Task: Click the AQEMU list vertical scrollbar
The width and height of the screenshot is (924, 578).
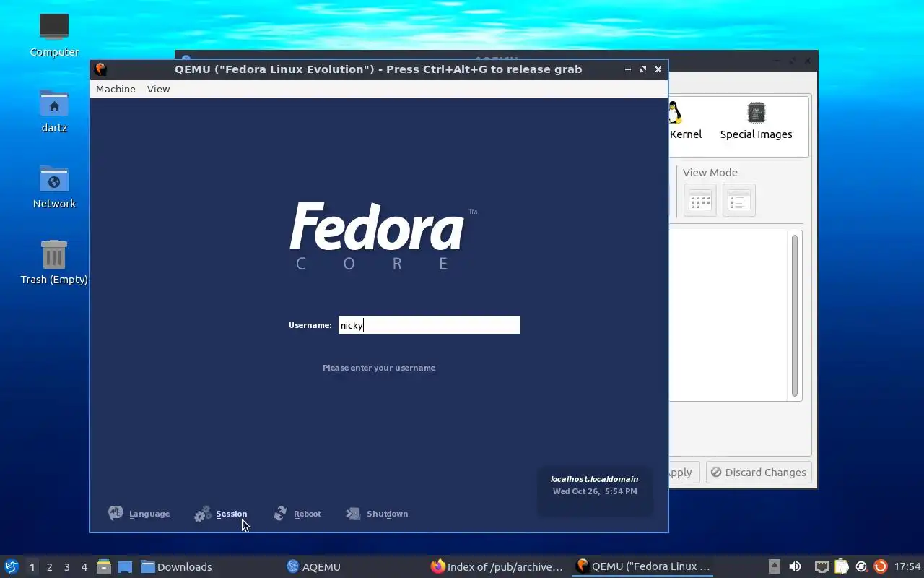Action: click(795, 316)
